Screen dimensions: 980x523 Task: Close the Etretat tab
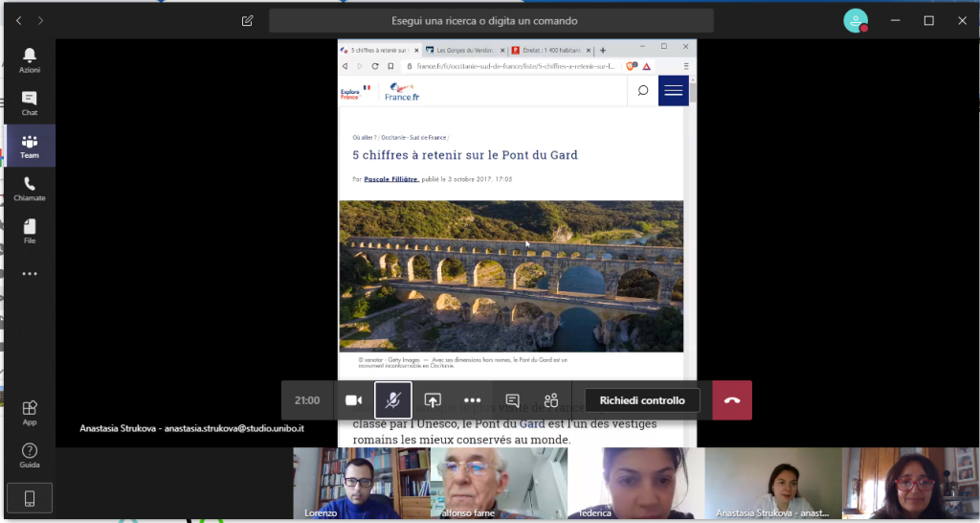pos(589,50)
